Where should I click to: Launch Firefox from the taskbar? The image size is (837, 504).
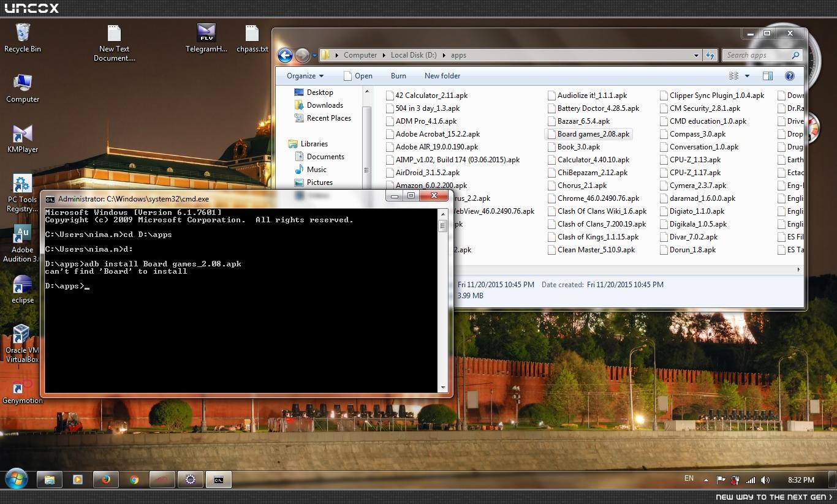tap(105, 480)
